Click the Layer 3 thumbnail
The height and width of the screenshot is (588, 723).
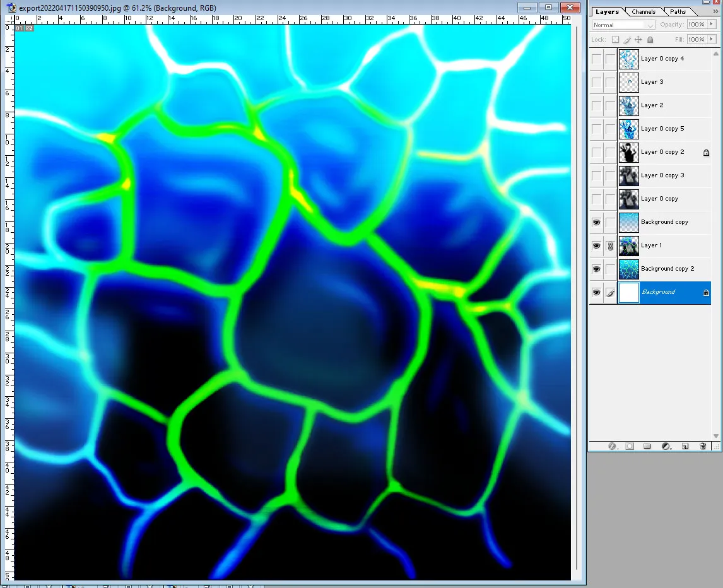[628, 82]
